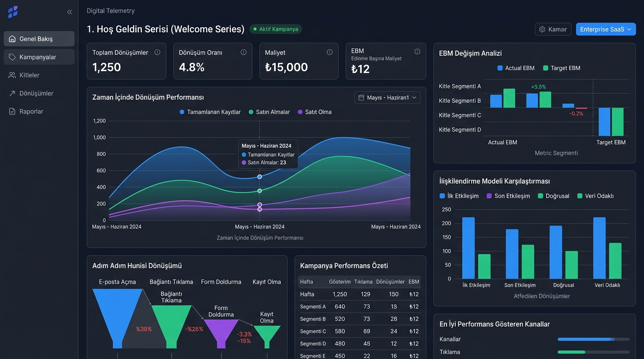This screenshot has width=644, height=359.
Task: Collapse the sidebar with double-chevron icon
Action: click(70, 12)
